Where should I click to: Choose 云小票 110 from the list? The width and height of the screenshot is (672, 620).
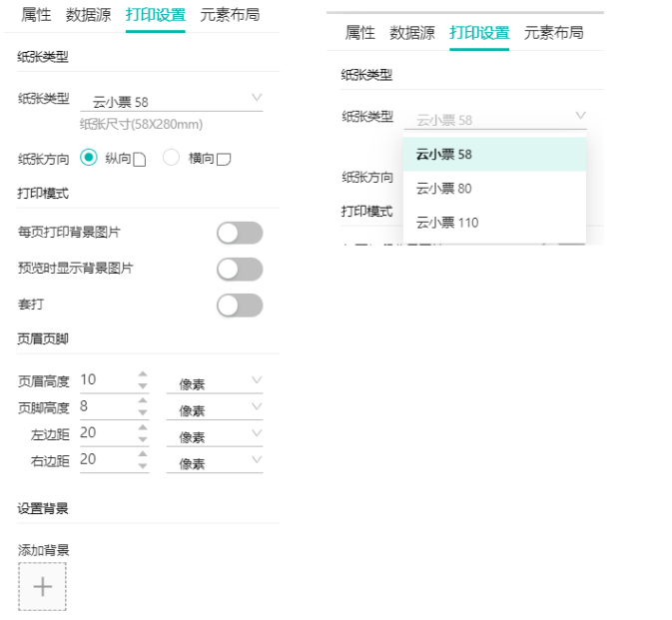(x=447, y=222)
